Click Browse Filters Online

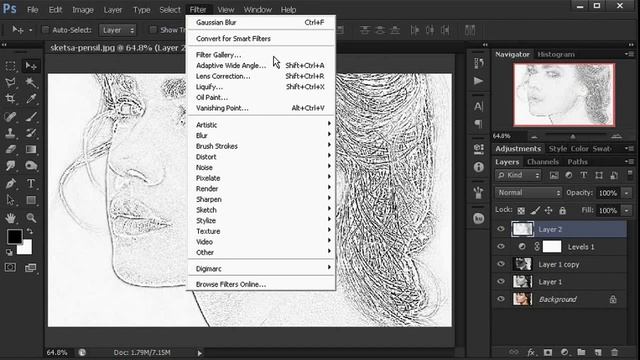tap(261, 284)
